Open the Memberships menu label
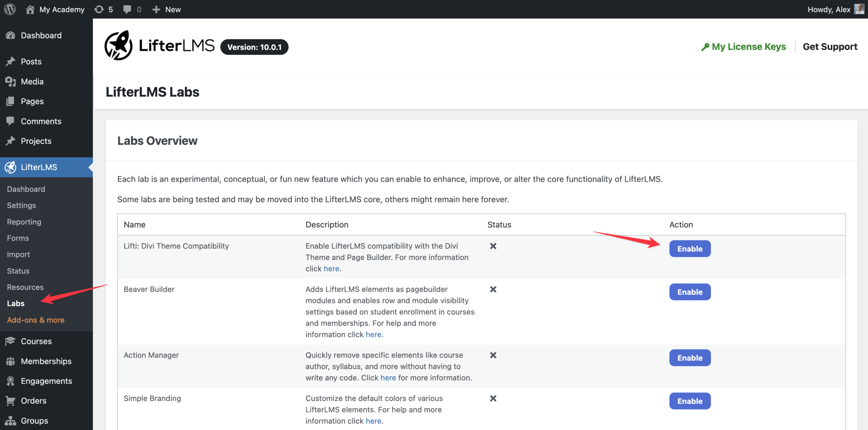Screen dimensions: 868x430 click(x=46, y=361)
